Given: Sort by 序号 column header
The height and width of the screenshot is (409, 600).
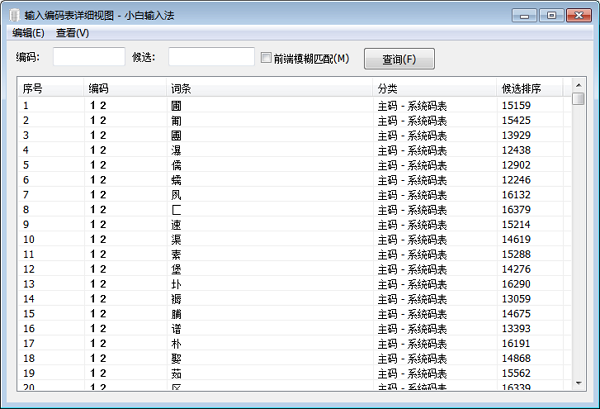Looking at the screenshot, I should [50, 88].
